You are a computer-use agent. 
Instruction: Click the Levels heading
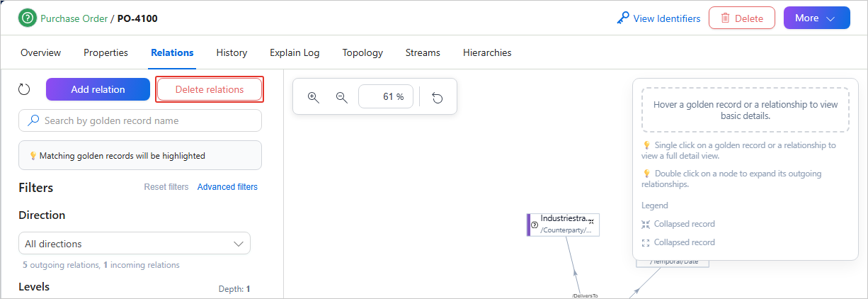click(x=34, y=286)
